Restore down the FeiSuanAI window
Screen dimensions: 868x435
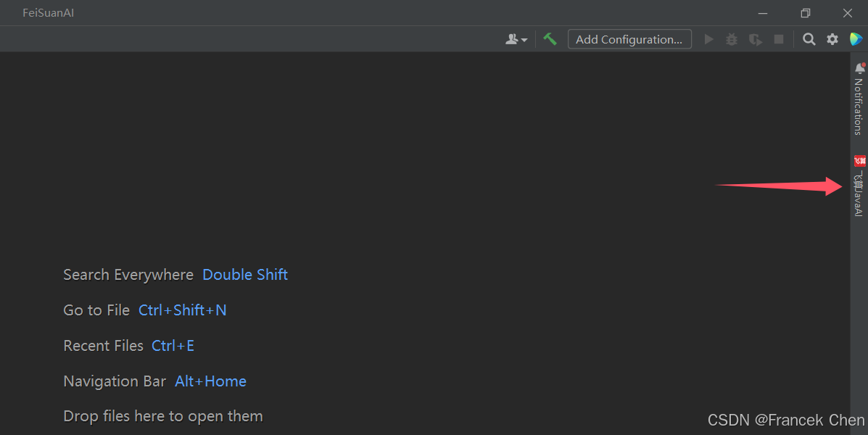(806, 13)
